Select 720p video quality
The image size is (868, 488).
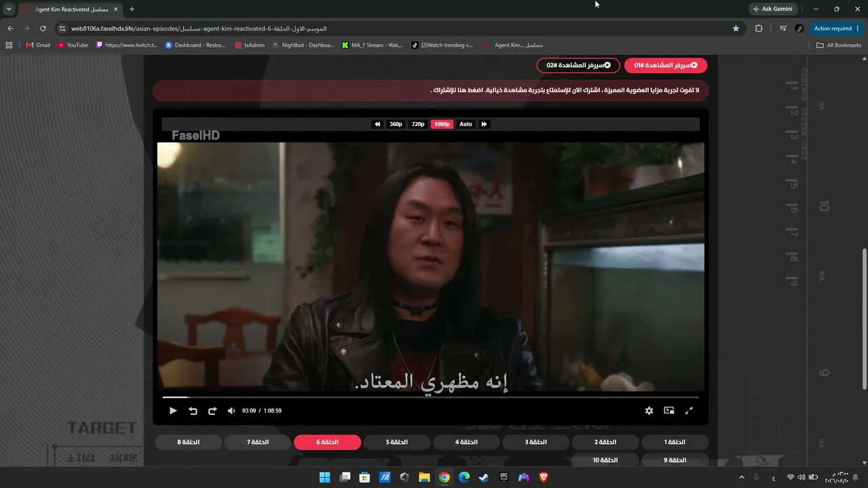(418, 124)
